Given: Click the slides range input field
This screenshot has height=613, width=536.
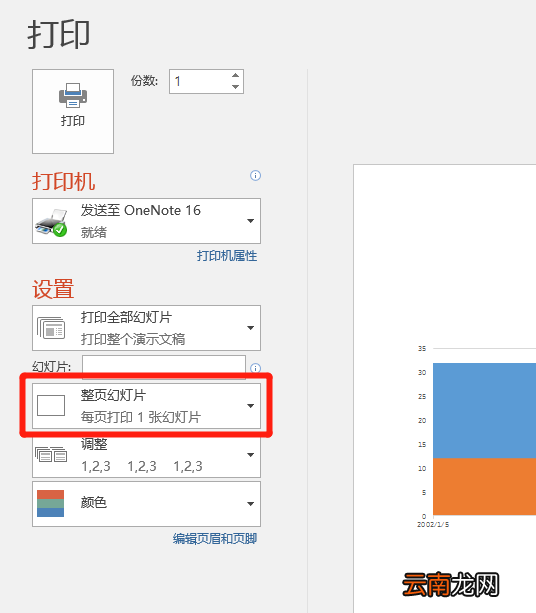Looking at the screenshot, I should coord(164,366).
